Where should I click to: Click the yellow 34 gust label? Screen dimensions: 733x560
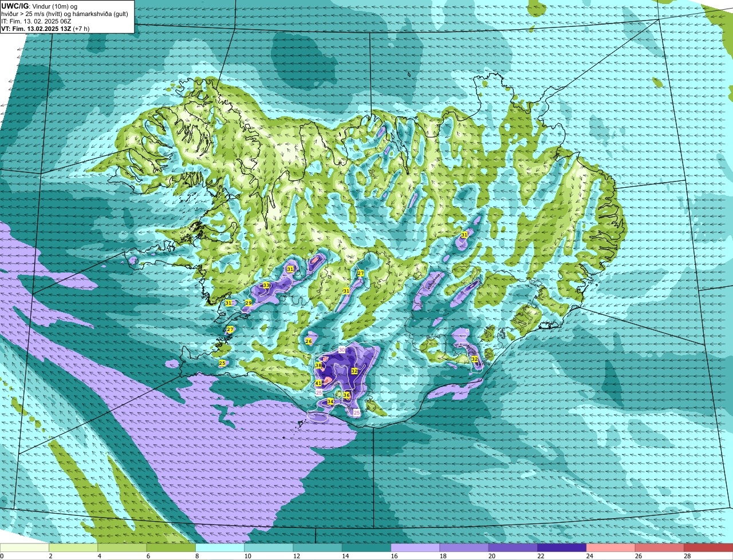(330, 402)
